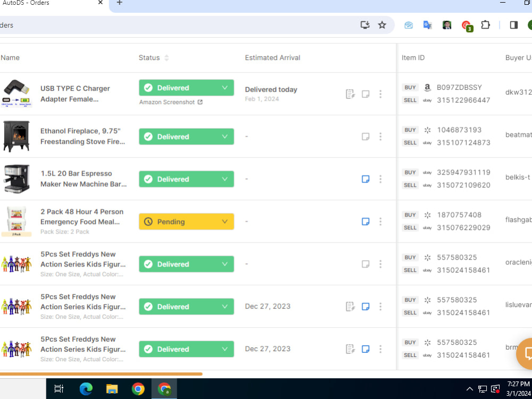
Task: Click the BUY tag for 1870757408
Action: pos(410,215)
